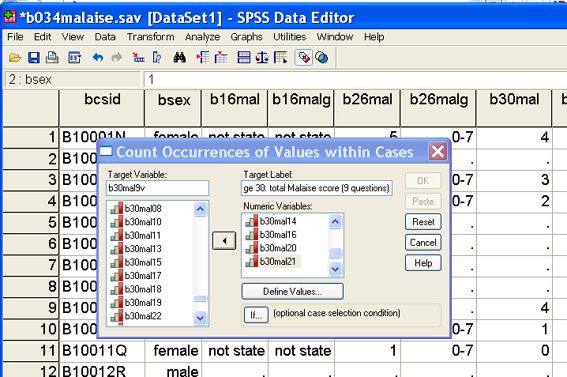Viewport: 567px width, 377px height.
Task: Open a data file via toolbar folder icon
Action: point(15,57)
